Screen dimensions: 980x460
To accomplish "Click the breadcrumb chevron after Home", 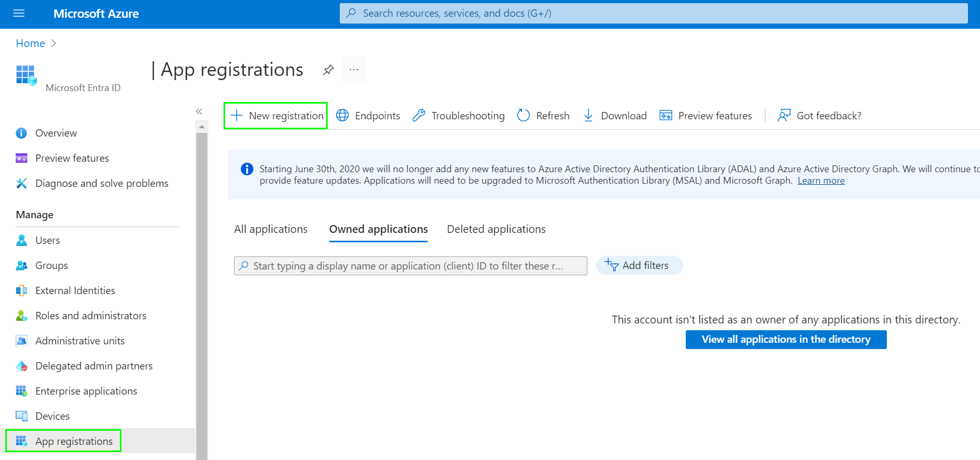I will pos(53,43).
